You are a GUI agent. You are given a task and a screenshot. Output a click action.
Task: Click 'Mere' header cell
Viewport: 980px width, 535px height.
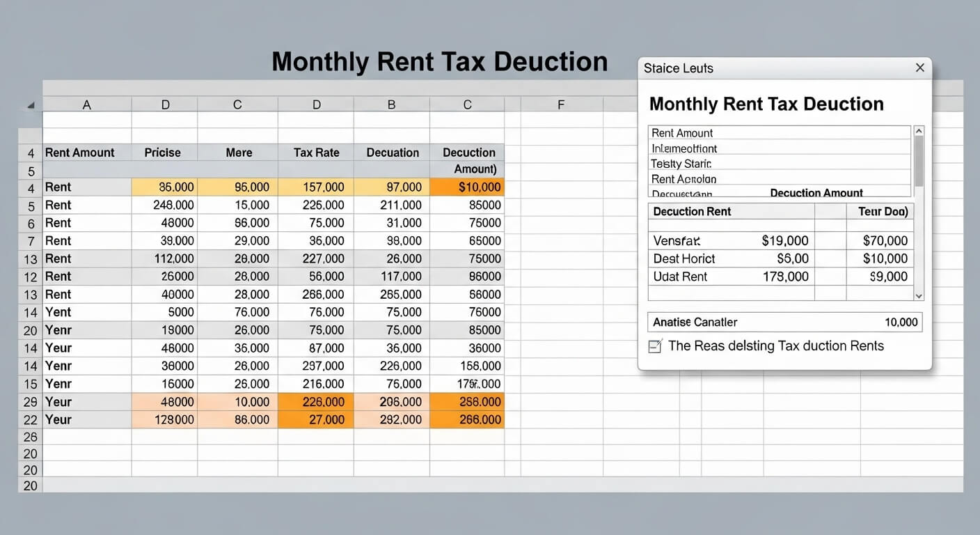click(x=237, y=153)
